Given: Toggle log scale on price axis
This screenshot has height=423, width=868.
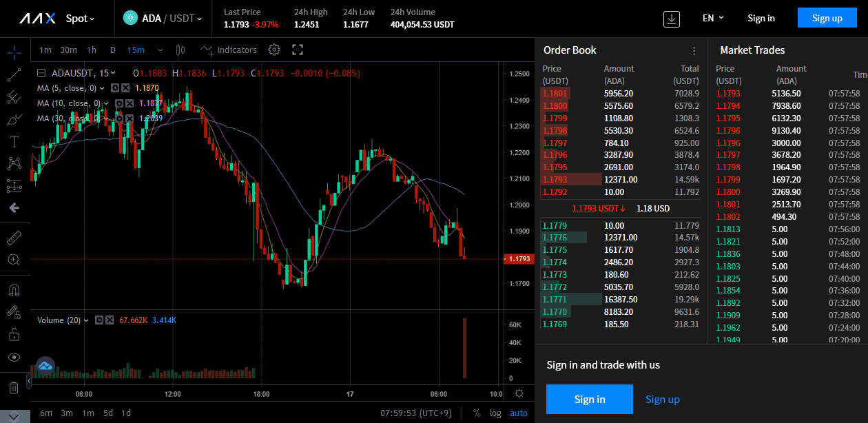Looking at the screenshot, I should [495, 413].
